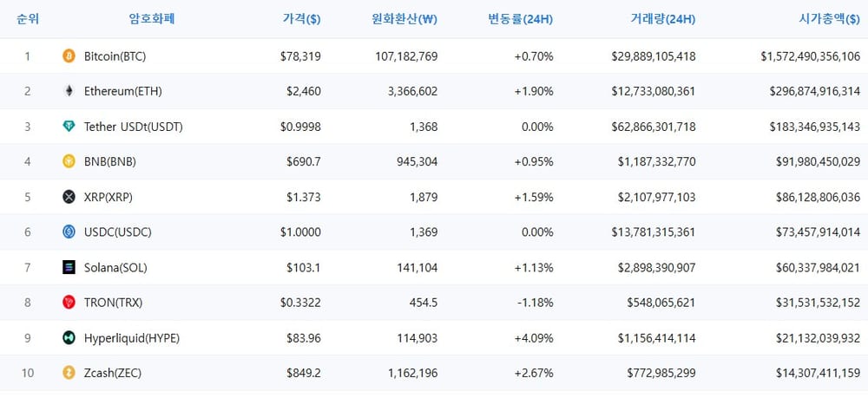The height and width of the screenshot is (398, 868).
Task: Select Bitcoin change +0.70%
Action: pos(534,55)
